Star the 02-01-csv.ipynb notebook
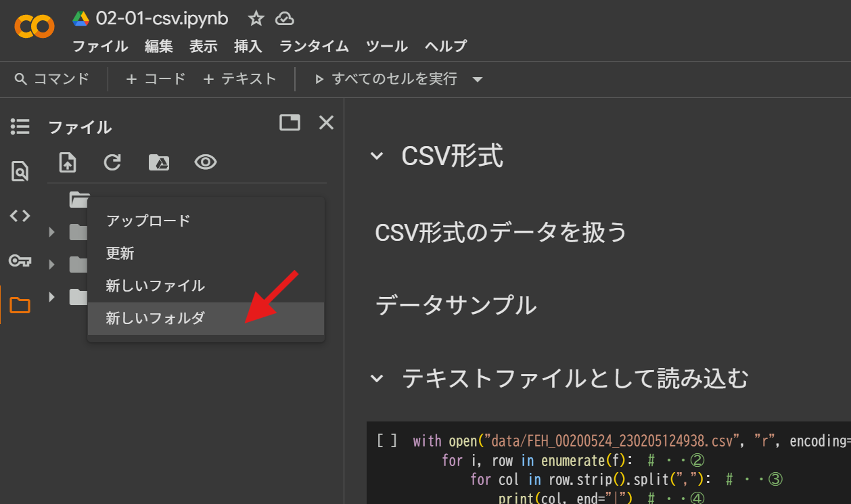851x504 pixels. pyautogui.click(x=256, y=19)
